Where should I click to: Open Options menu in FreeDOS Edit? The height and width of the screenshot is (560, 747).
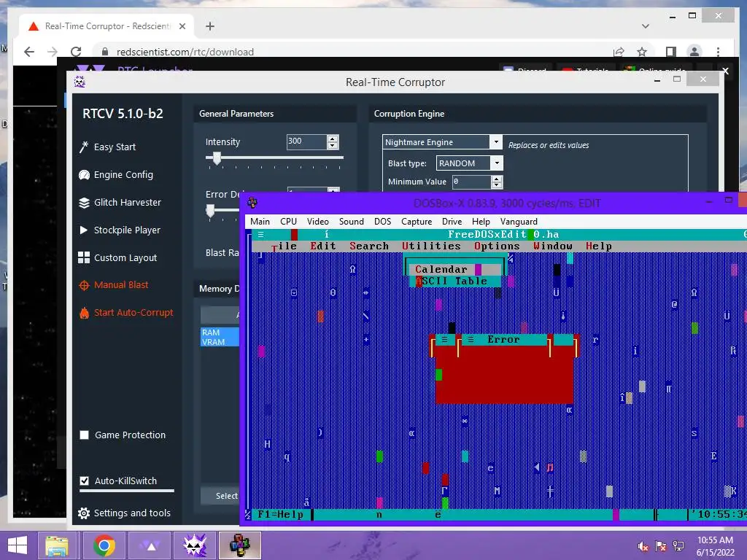[497, 246]
